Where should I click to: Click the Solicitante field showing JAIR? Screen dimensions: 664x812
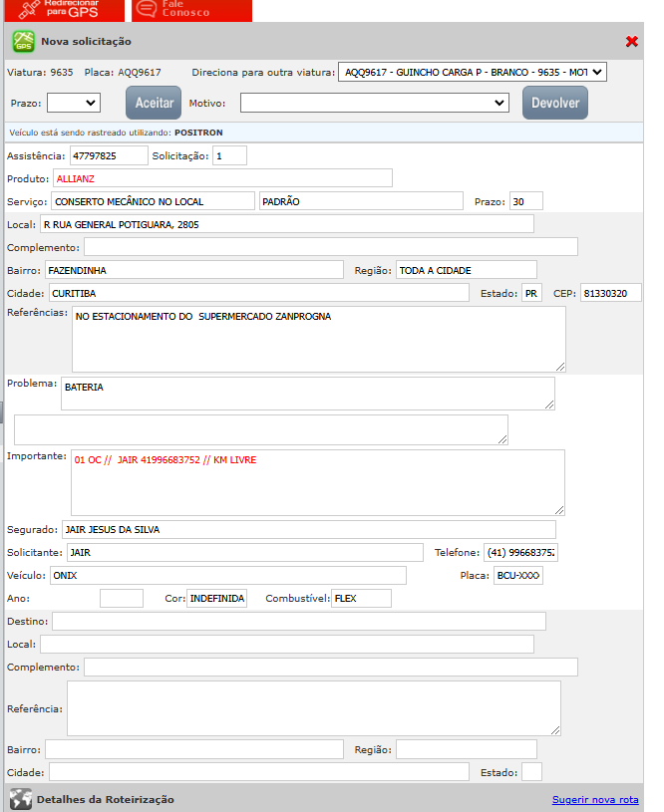pos(245,552)
